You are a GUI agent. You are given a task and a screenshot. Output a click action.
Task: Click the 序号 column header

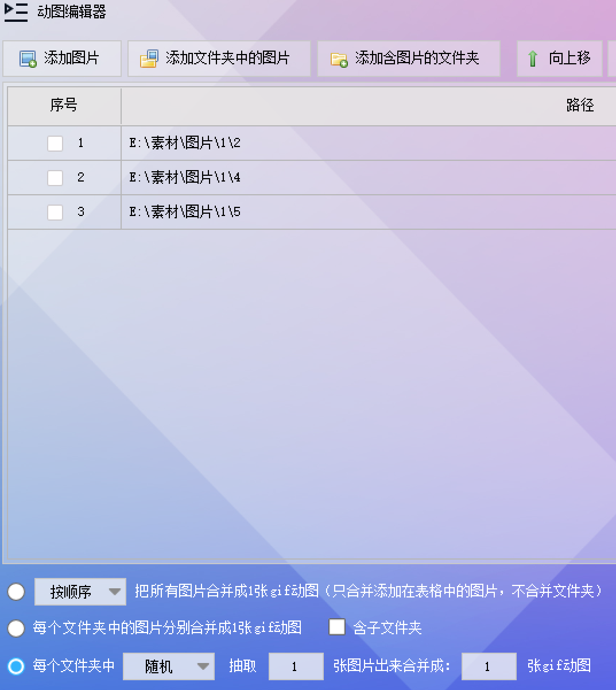(63, 106)
